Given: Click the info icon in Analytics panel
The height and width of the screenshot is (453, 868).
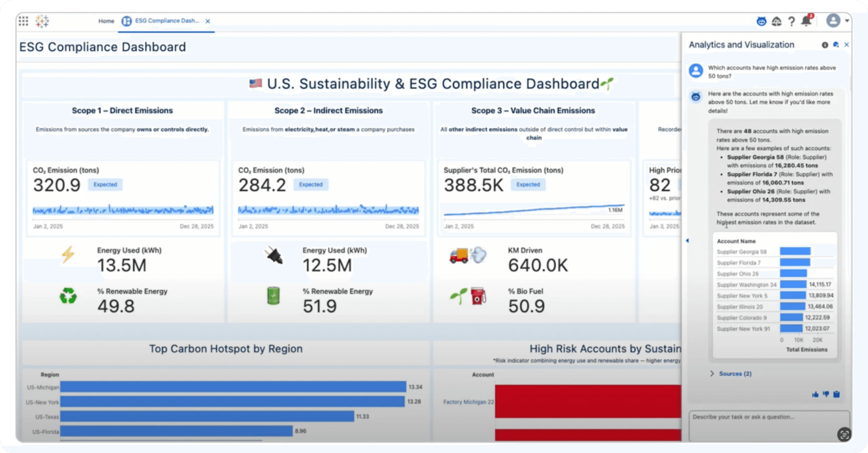Looking at the screenshot, I should point(825,45).
